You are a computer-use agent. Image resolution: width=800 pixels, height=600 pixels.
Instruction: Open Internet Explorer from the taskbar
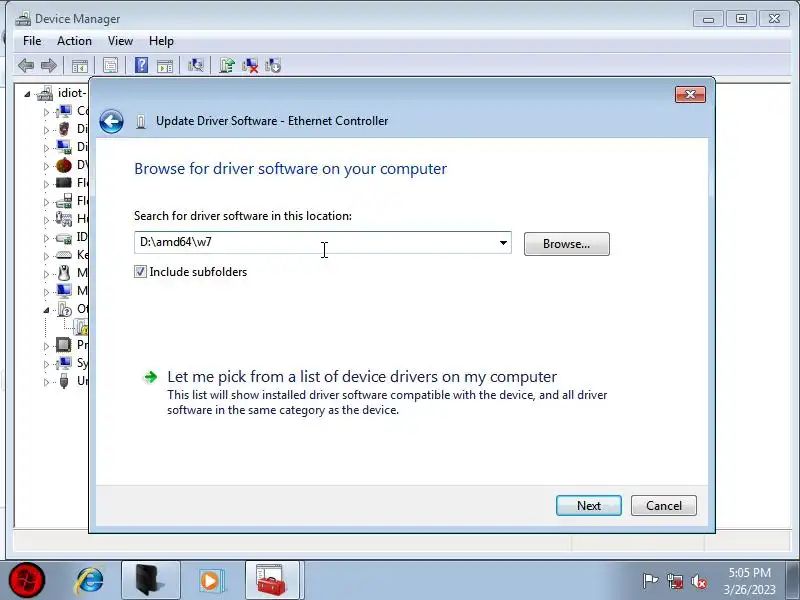tap(90, 581)
